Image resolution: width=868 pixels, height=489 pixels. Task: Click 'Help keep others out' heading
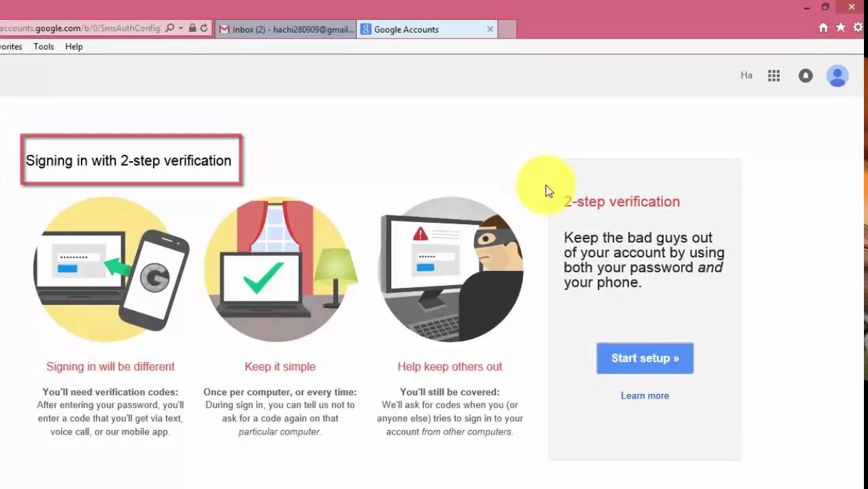click(x=450, y=366)
